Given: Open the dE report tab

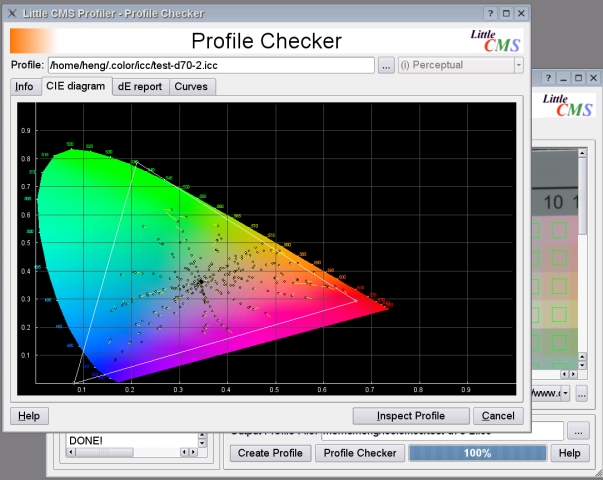Looking at the screenshot, I should pyautogui.click(x=140, y=87).
